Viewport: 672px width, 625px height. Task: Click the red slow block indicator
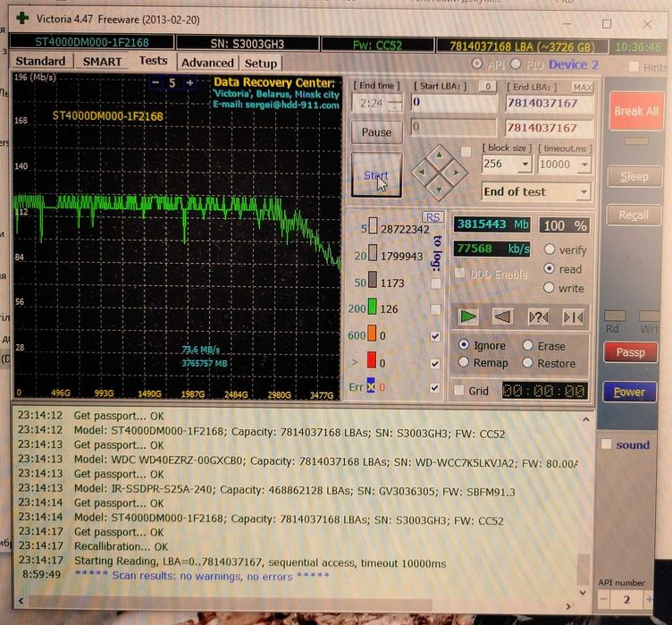(371, 360)
